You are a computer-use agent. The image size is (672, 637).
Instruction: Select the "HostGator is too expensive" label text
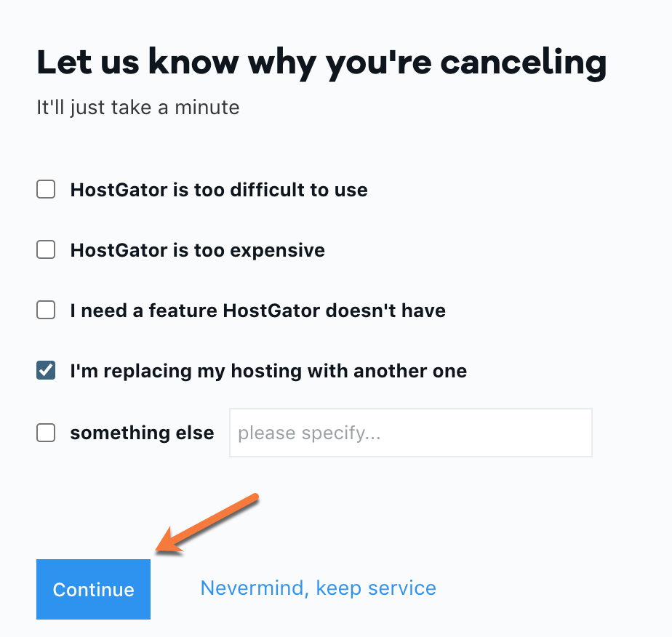197,251
